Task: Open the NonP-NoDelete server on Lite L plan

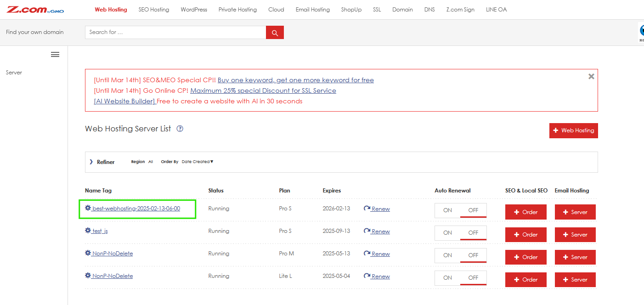Action: [113, 276]
